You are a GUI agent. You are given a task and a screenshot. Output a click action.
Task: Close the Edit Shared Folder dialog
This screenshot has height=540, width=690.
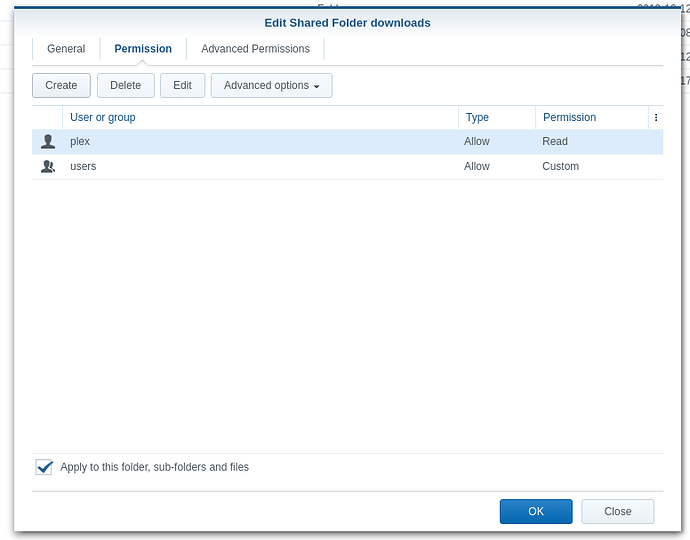pos(617,511)
